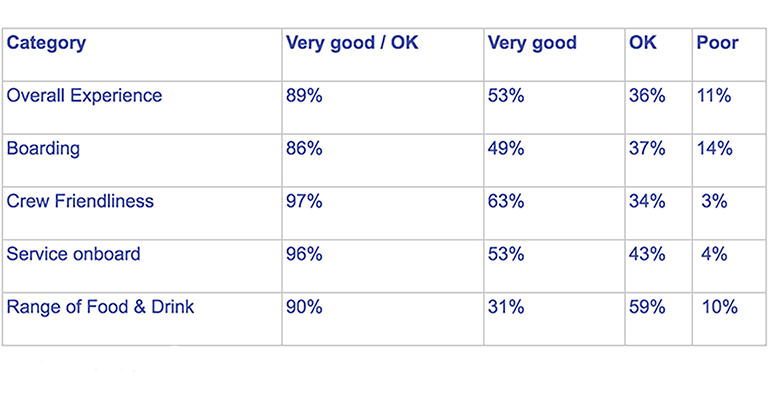Viewport: 768px width, 403px height.
Task: Select the Overall Experience row label
Action: click(x=84, y=96)
